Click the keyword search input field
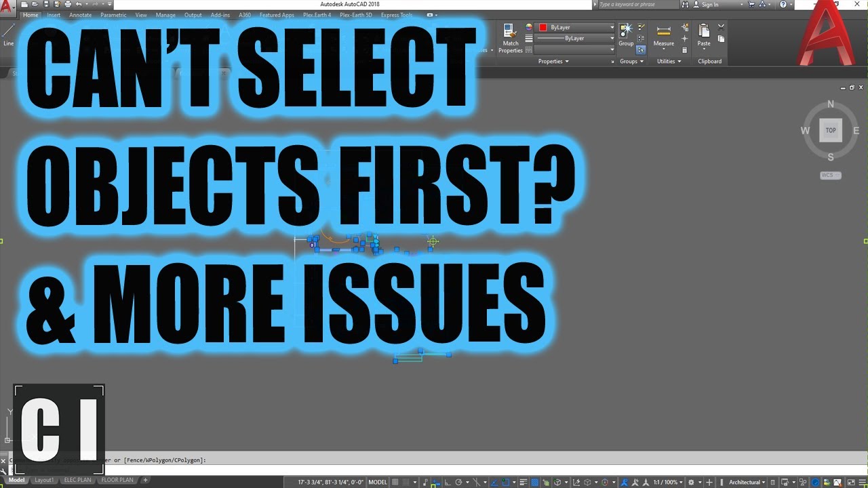Viewport: 868px width, 488px height. pos(639,4)
